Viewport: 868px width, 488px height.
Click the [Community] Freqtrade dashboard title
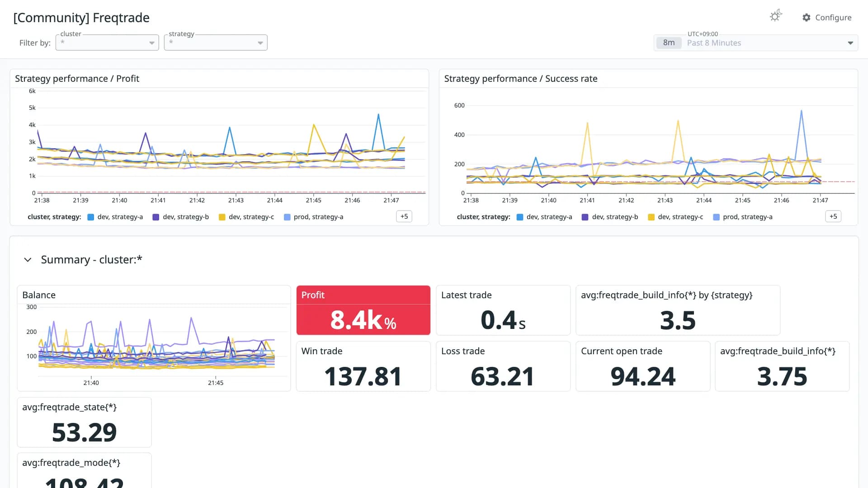[81, 18]
